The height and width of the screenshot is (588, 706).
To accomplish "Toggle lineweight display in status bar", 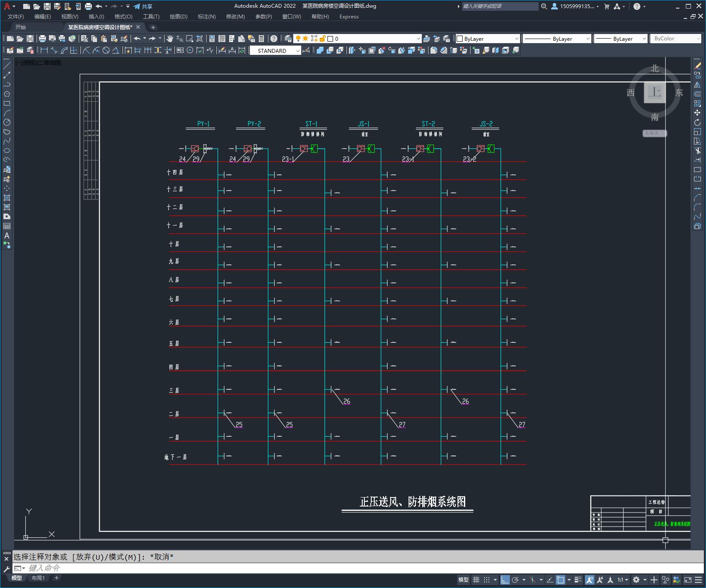I will [x=578, y=580].
